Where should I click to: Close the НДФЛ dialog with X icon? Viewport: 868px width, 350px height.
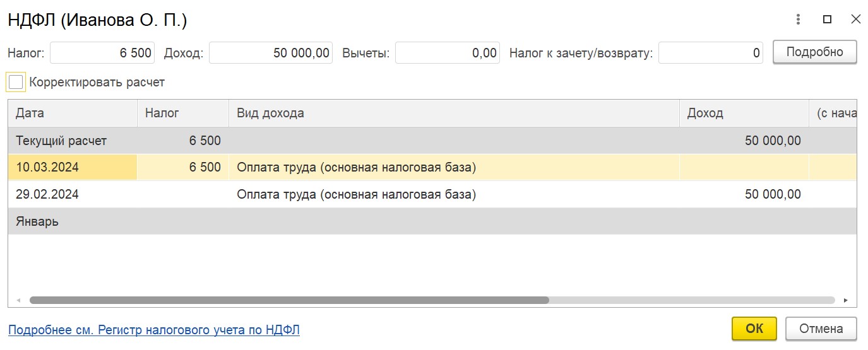pos(855,19)
